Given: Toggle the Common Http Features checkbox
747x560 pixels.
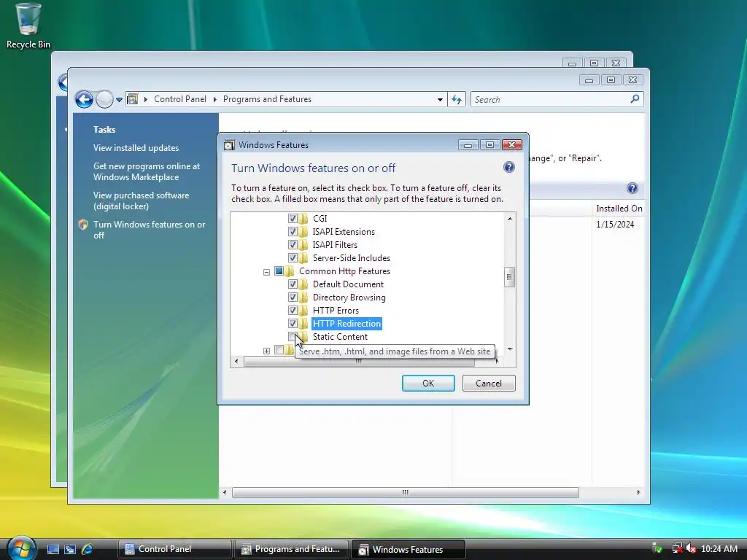Looking at the screenshot, I should [279, 271].
